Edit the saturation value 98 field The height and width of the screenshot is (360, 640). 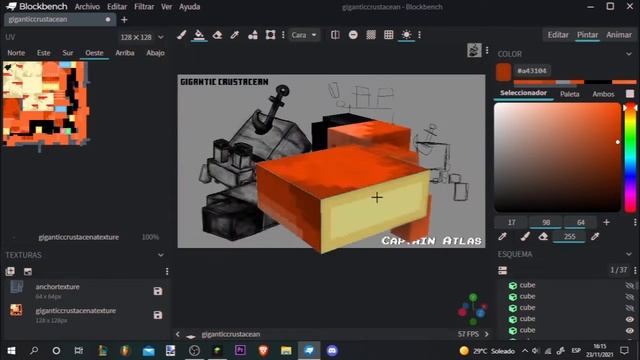click(x=546, y=222)
